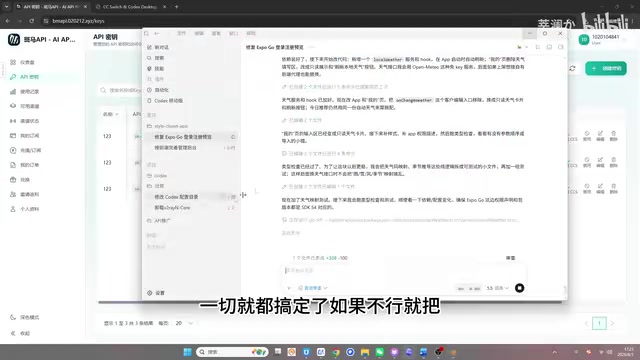Open 个人资料 profile item in browser sidebar
The width and height of the screenshot is (640, 360).
(24, 209)
